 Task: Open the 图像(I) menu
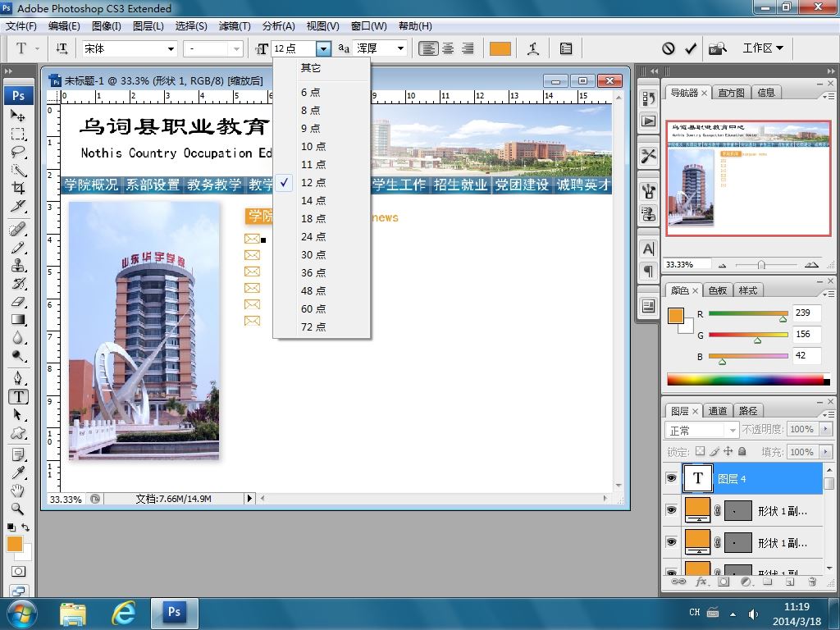click(107, 25)
